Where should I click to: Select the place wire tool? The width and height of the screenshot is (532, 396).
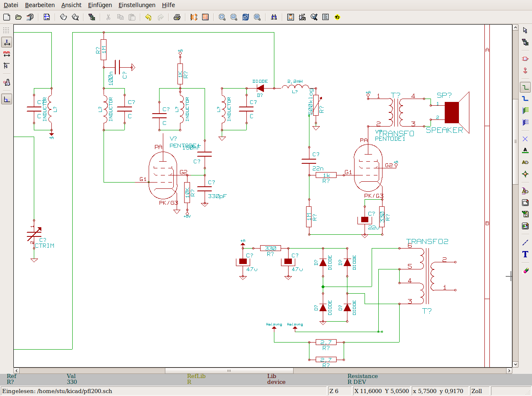[525, 87]
